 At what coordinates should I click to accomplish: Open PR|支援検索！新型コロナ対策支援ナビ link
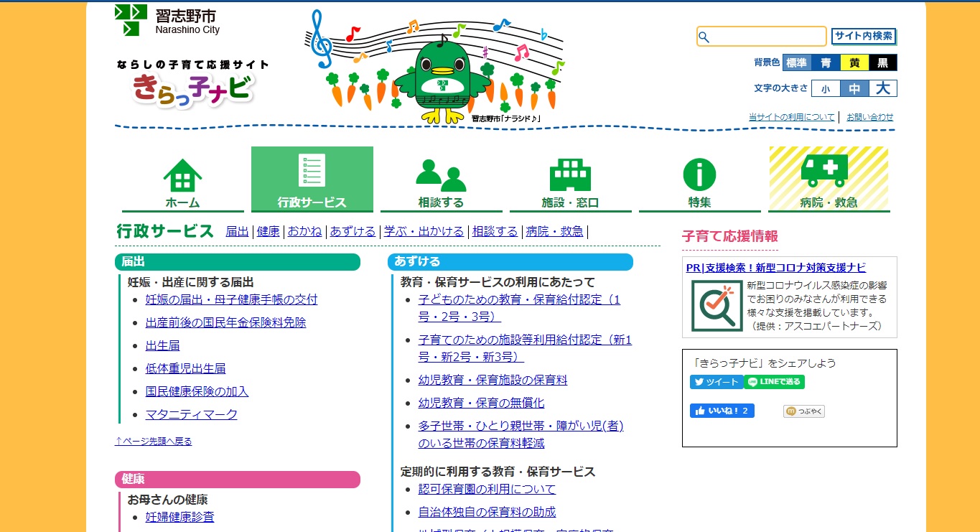pyautogui.click(x=776, y=267)
